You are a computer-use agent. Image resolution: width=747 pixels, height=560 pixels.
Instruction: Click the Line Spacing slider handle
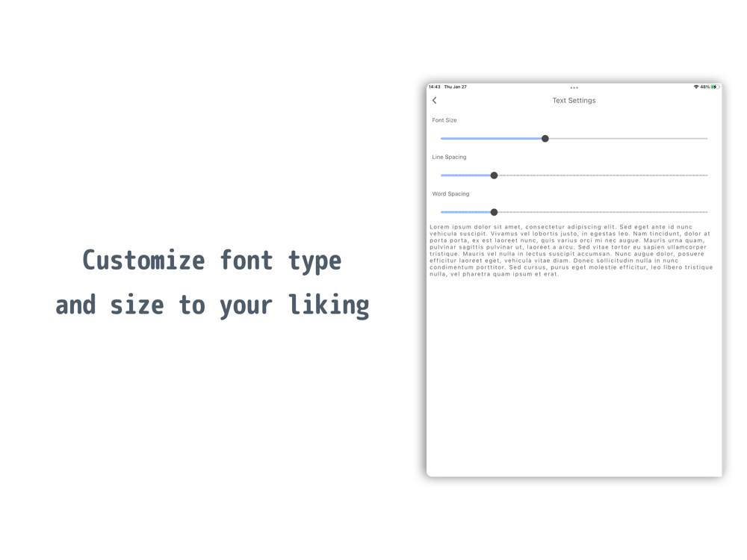click(x=494, y=175)
